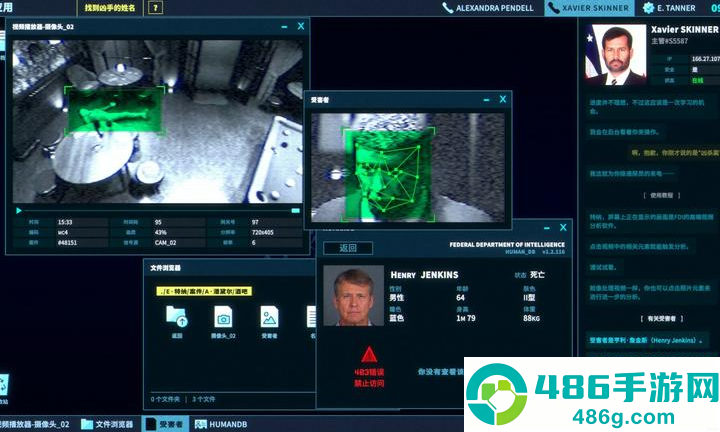Click the IP address 166.27.107 value
The height and width of the screenshot is (432, 720).
click(705, 59)
